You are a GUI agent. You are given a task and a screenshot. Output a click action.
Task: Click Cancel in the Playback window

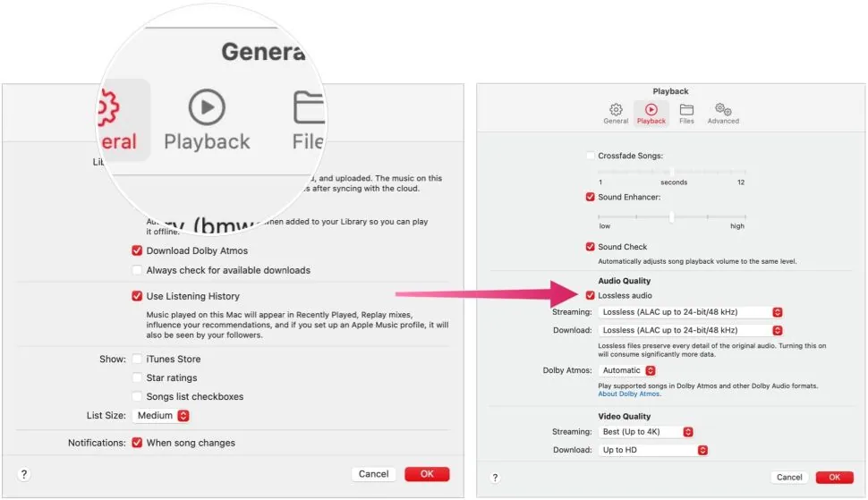point(789,478)
